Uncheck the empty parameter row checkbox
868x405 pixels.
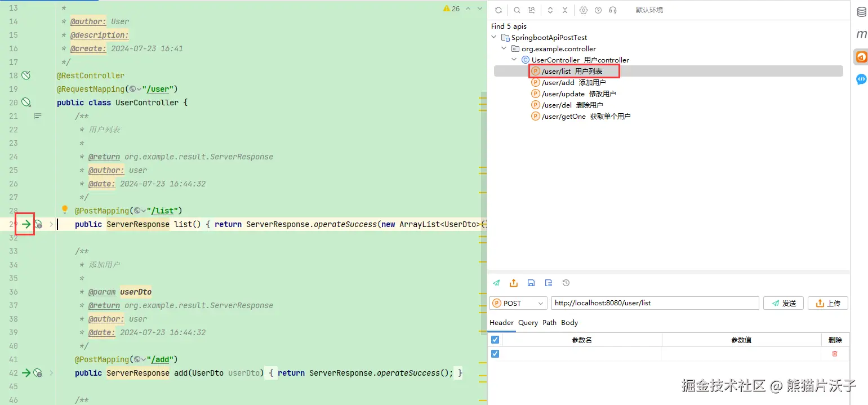pos(495,354)
